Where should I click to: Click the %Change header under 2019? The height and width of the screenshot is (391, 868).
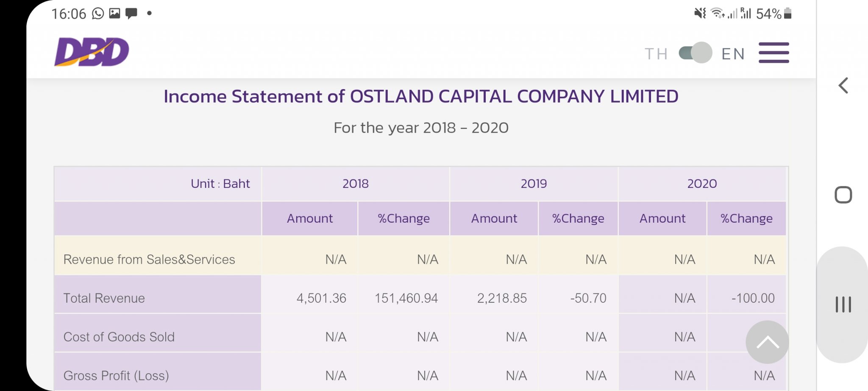click(578, 218)
